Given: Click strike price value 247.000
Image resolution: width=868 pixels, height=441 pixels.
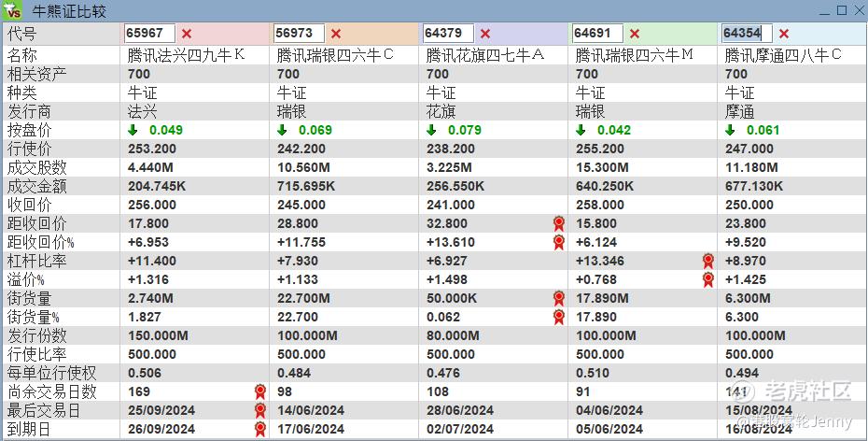Looking at the screenshot, I should 749,149.
